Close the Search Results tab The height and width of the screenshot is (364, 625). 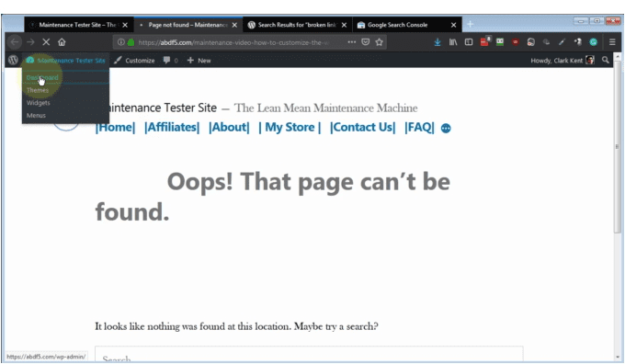tap(344, 25)
